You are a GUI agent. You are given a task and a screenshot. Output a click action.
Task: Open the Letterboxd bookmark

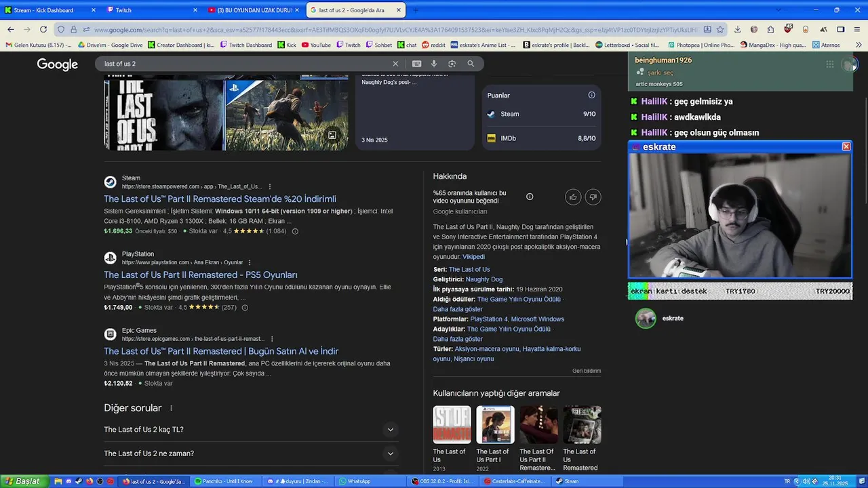pyautogui.click(x=628, y=45)
